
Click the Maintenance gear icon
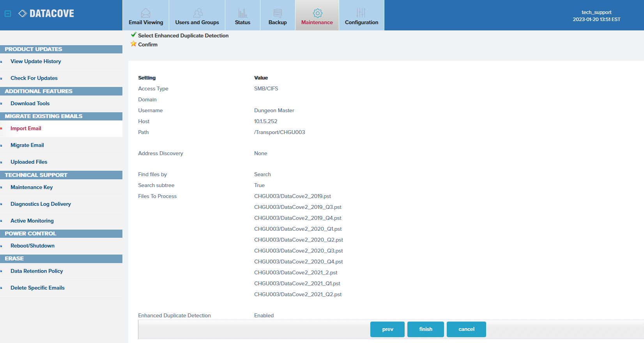[317, 13]
